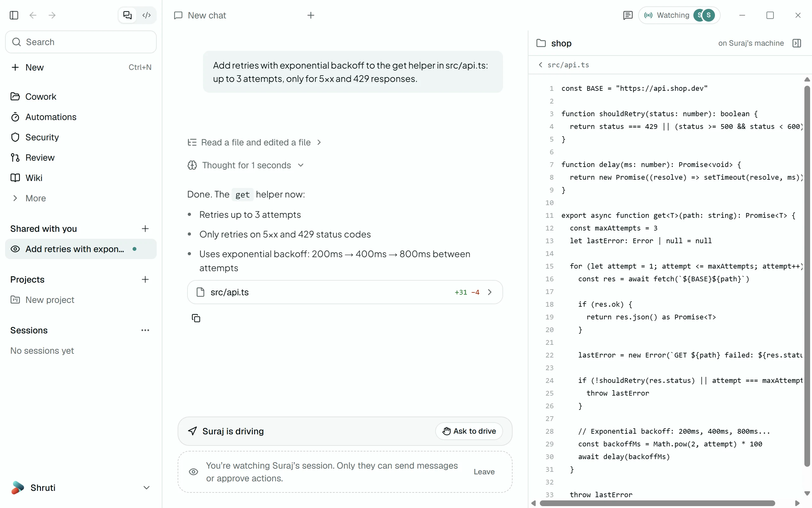Open Cowork in the sidebar

(81, 97)
